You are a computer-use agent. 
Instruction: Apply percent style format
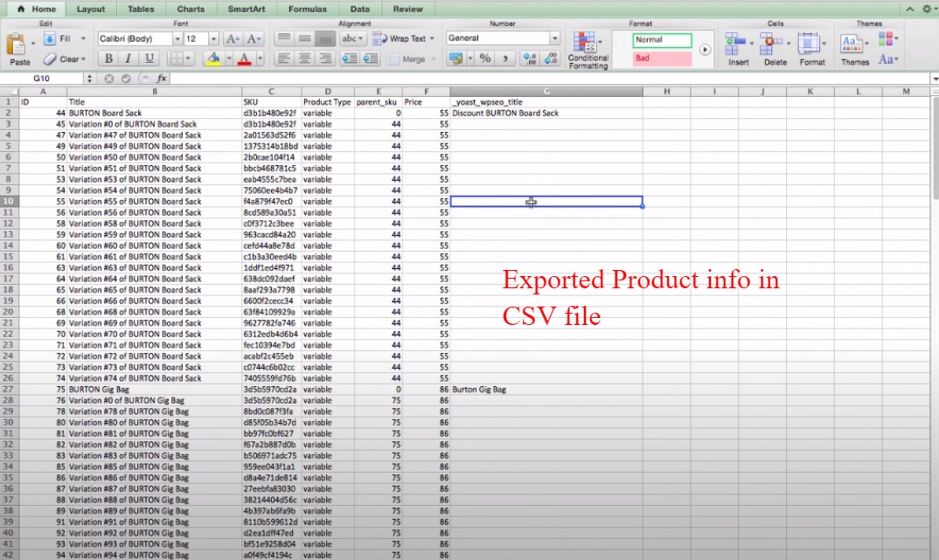coord(485,59)
